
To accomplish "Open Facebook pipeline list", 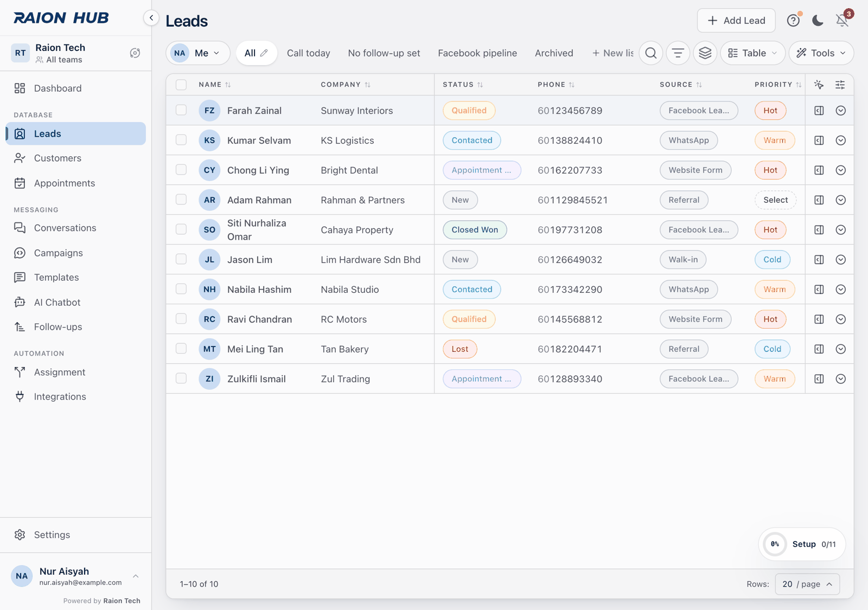I will [x=477, y=53].
